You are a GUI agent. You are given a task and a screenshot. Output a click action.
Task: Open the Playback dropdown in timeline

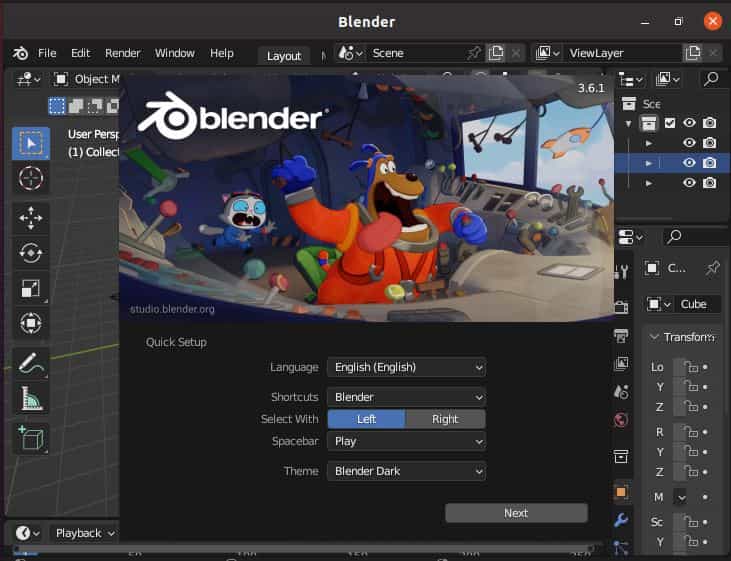[x=85, y=533]
